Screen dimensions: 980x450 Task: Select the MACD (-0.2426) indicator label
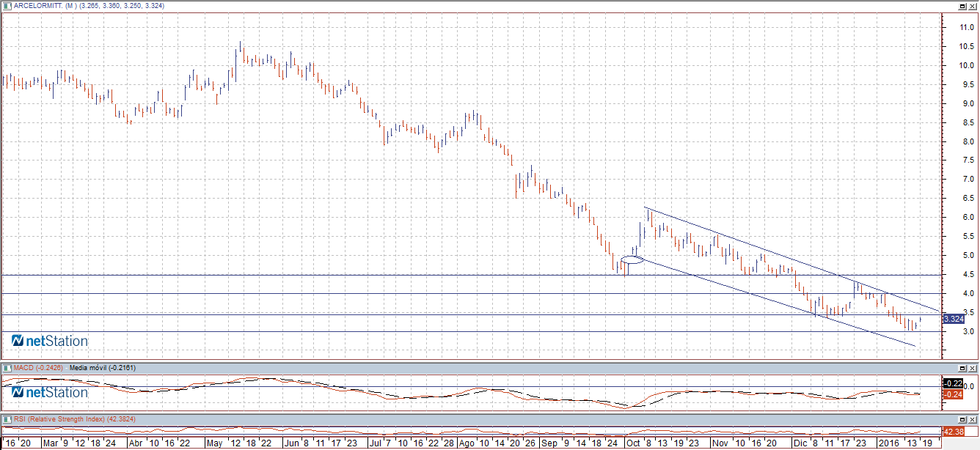tap(37, 367)
